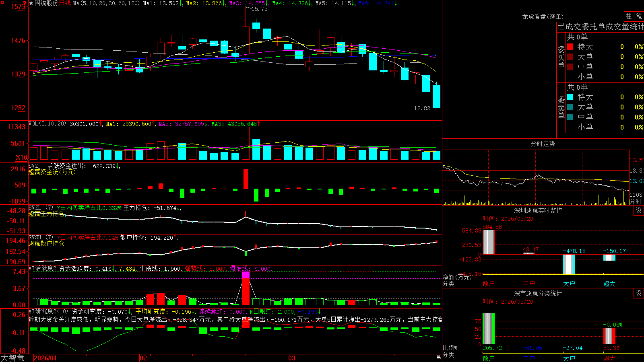Click the tall red bar in the SVZJ fund flow
This screenshot has width=644, height=362.
246,179
